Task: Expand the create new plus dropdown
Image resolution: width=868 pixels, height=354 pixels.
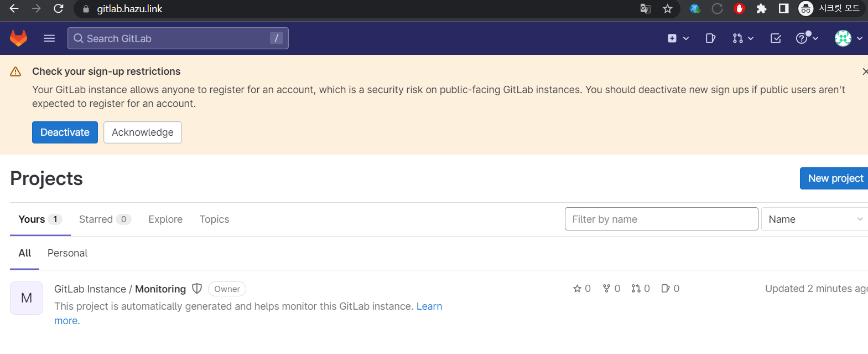Action: 678,38
